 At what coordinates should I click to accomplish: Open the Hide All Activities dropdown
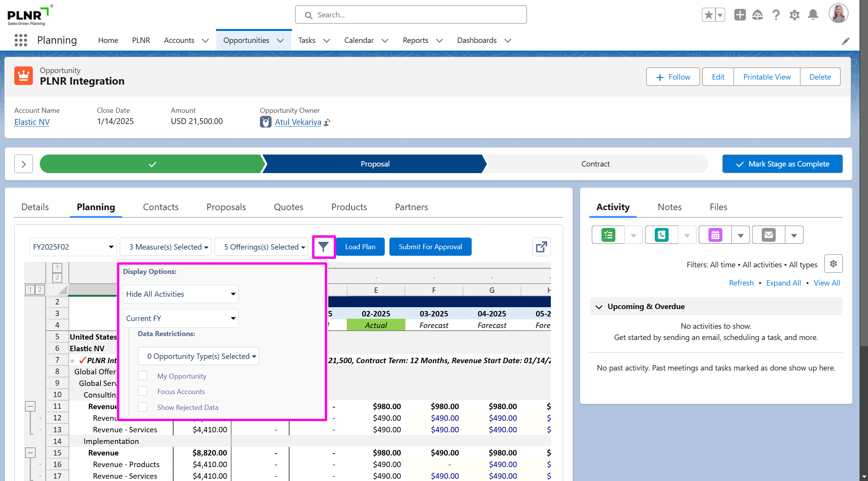click(x=180, y=294)
